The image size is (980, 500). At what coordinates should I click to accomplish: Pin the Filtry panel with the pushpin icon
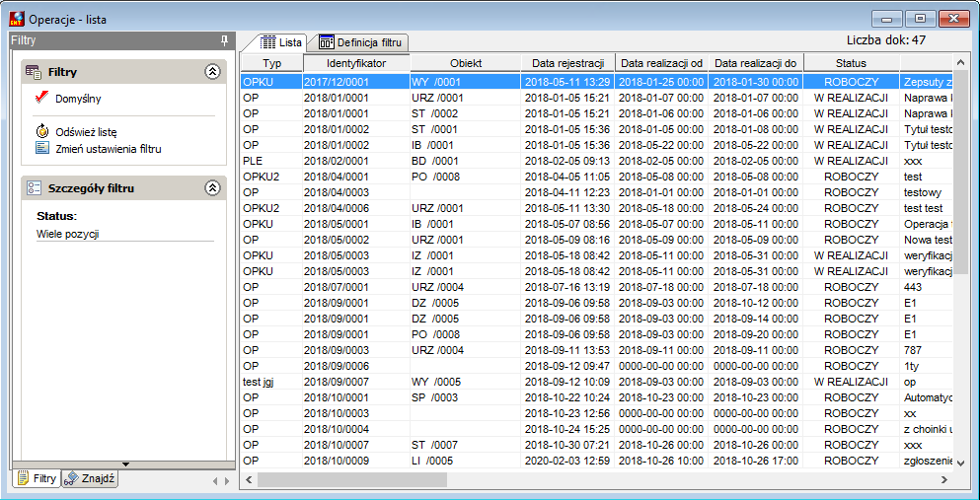(225, 41)
